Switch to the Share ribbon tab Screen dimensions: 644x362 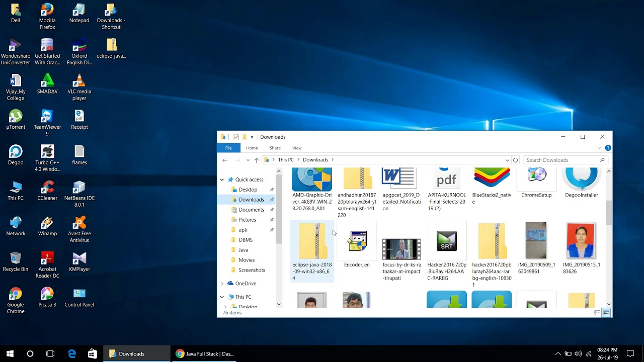click(x=275, y=148)
